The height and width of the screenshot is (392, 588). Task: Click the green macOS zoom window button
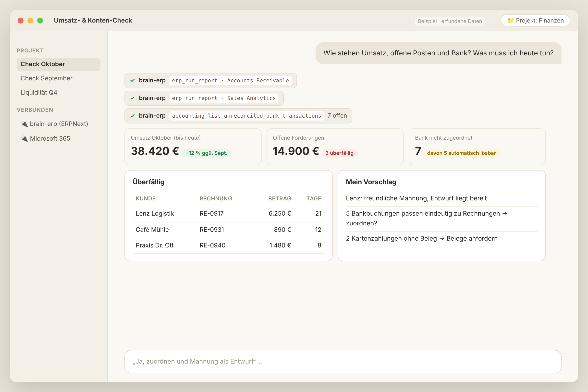pos(40,21)
